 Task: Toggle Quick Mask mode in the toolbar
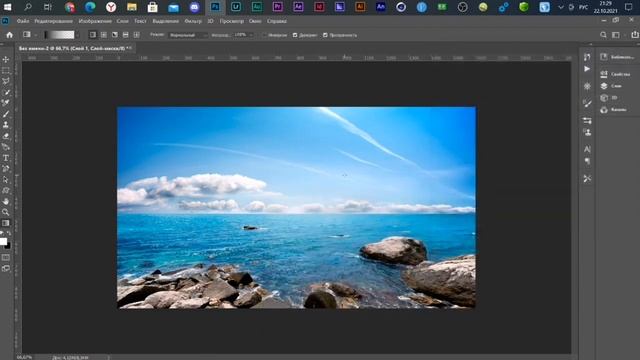[x=6, y=258]
